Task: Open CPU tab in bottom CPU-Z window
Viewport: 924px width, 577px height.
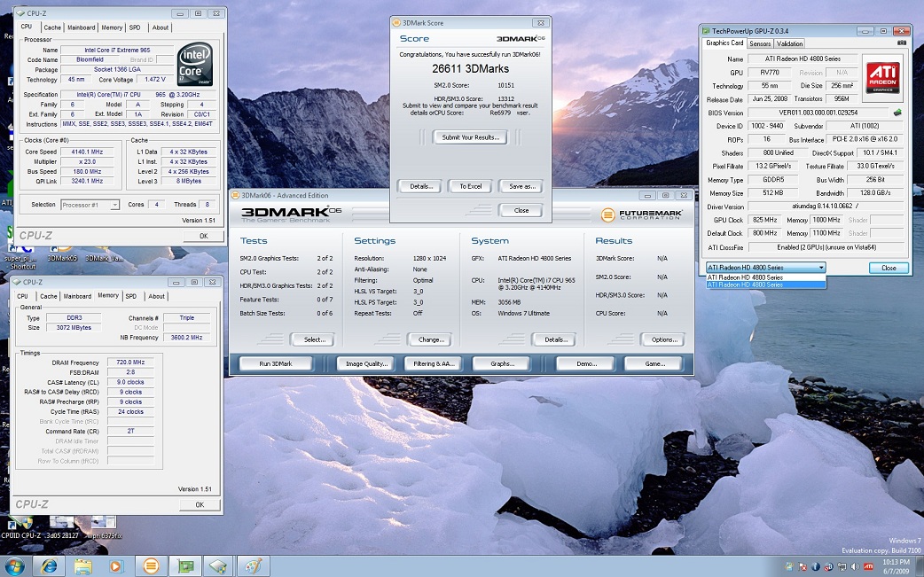Action: 22,296
